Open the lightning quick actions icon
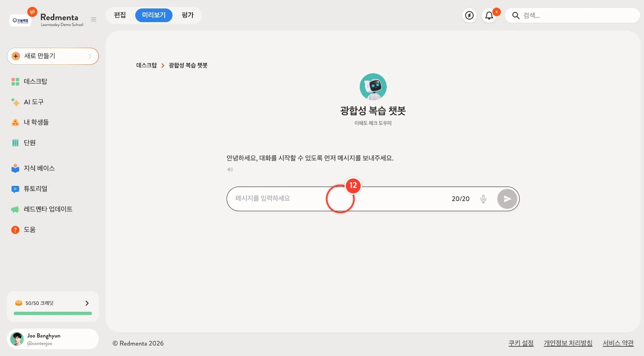The image size is (644, 356). (x=469, y=15)
